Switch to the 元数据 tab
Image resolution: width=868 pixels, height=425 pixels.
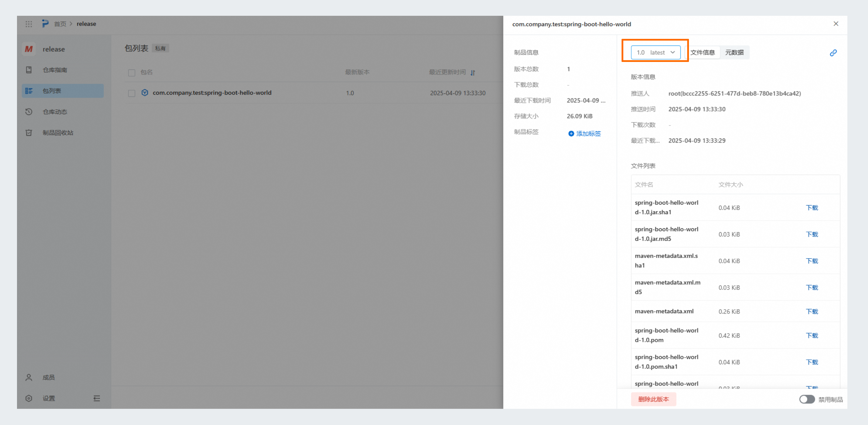pos(734,52)
